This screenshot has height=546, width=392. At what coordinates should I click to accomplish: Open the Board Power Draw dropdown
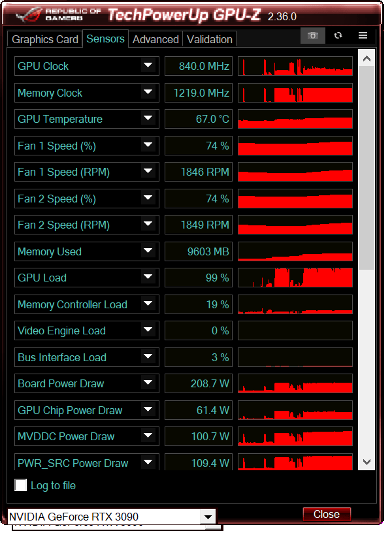coord(148,383)
